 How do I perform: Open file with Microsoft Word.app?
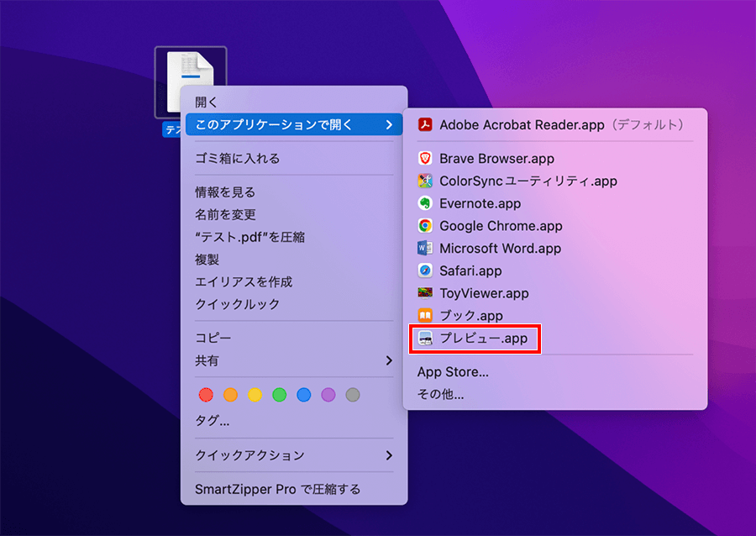(555, 248)
